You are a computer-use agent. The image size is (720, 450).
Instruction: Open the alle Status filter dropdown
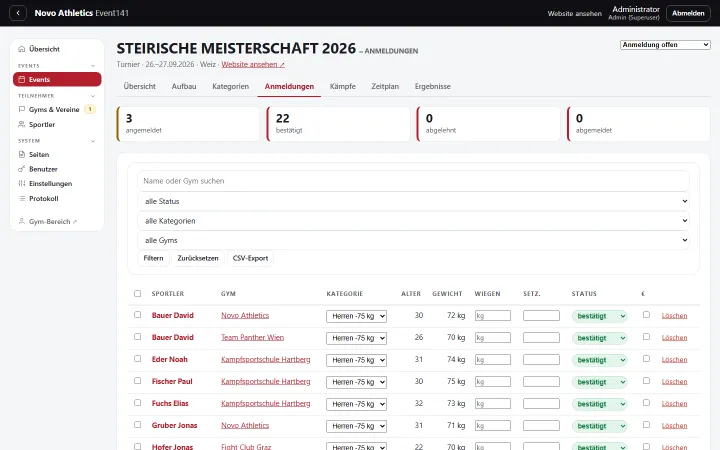413,201
